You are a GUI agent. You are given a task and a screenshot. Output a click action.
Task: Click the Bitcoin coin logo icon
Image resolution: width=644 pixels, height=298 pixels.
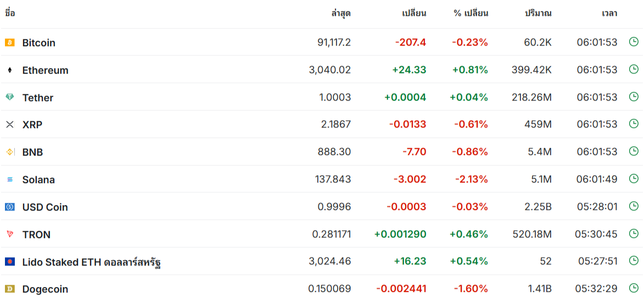coord(9,42)
